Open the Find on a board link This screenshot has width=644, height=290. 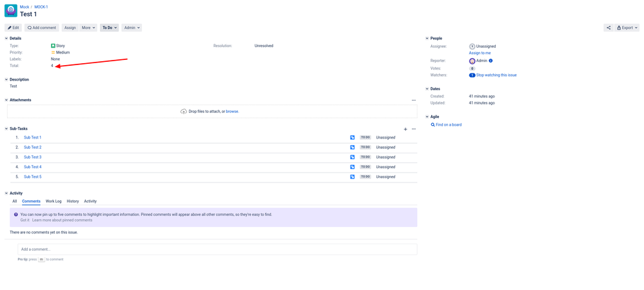pos(449,125)
